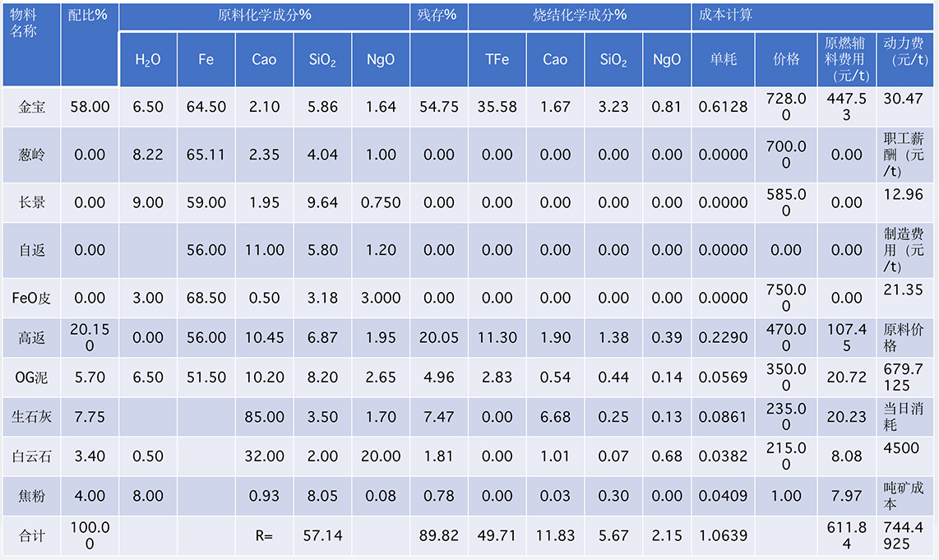Viewport: 939px width, 560px height.
Task: Click the R= cell in total row
Action: click(264, 536)
